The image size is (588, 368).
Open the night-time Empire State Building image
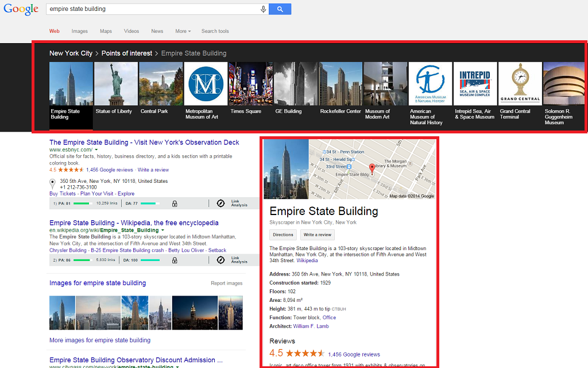195,313
